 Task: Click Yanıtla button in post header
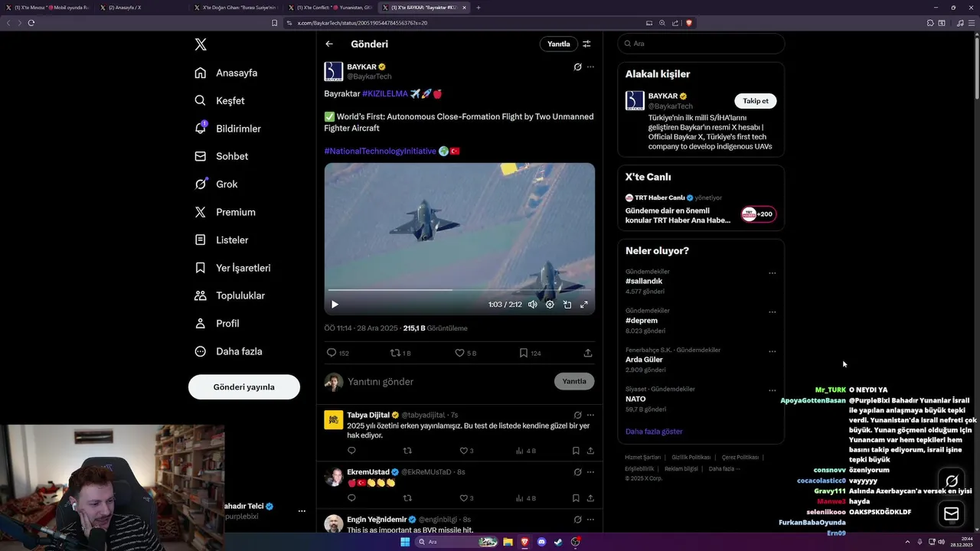559,44
